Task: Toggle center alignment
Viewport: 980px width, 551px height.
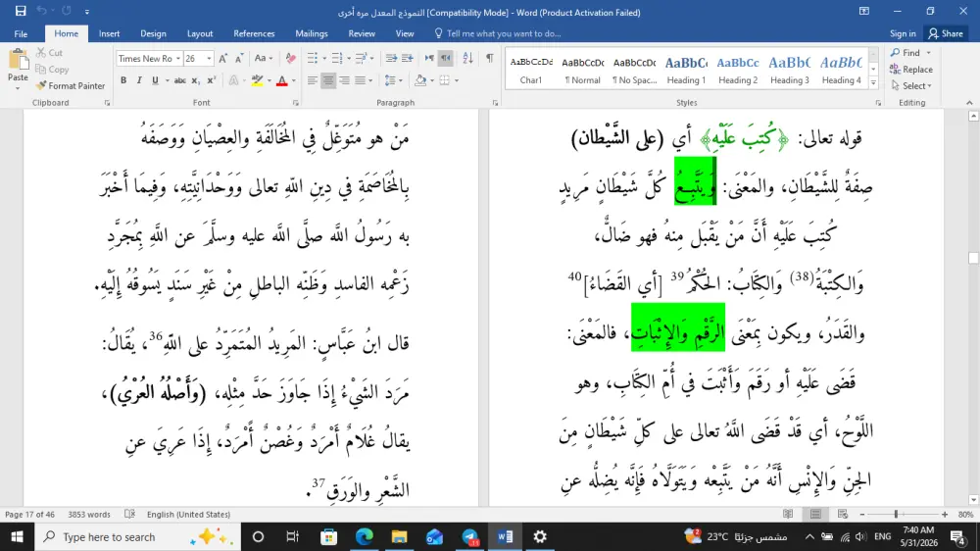Action: (328, 80)
